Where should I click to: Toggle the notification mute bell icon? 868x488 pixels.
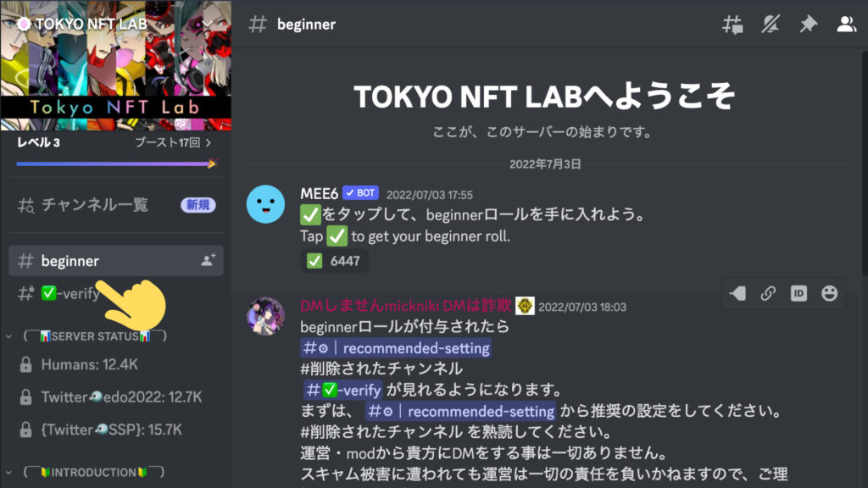(771, 25)
